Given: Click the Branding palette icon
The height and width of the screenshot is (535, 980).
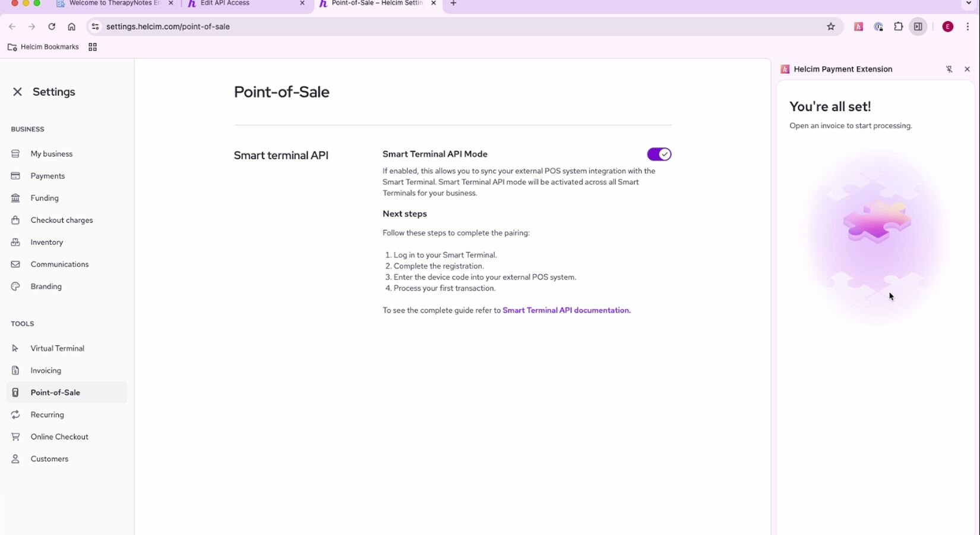Looking at the screenshot, I should 15,287.
